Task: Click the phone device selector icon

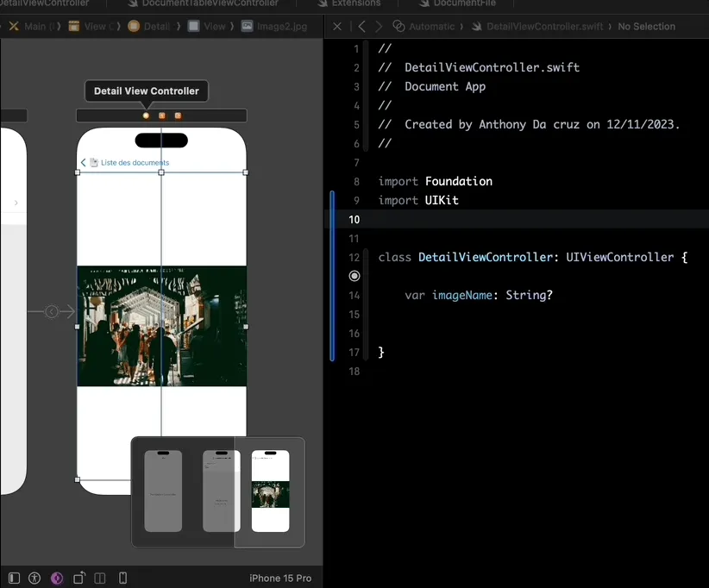Action: pos(122,578)
